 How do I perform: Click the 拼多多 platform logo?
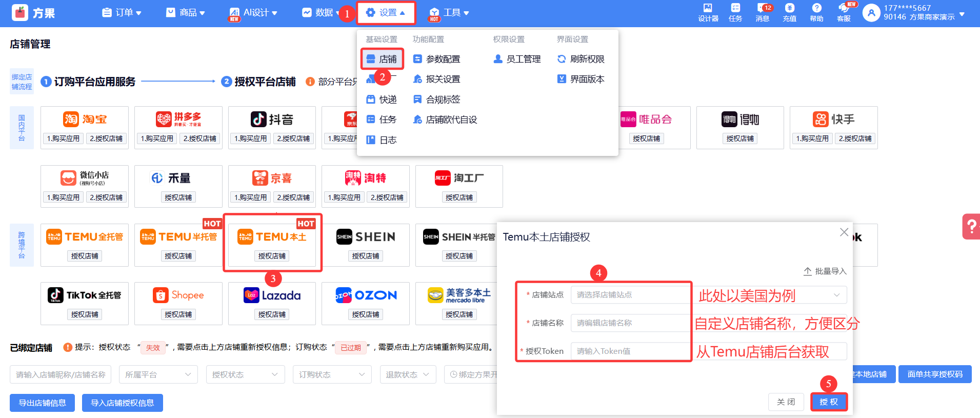[x=178, y=119]
